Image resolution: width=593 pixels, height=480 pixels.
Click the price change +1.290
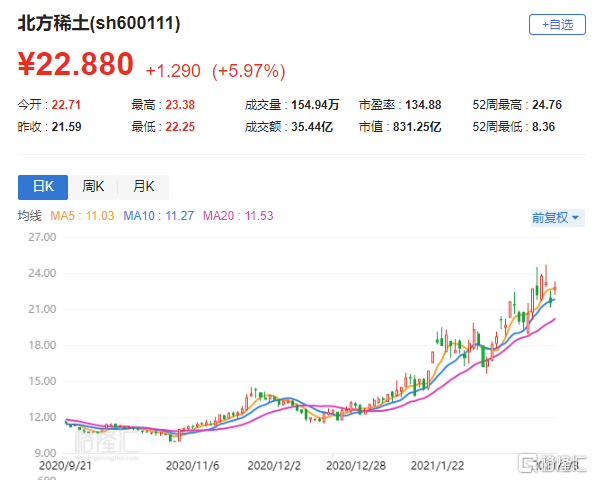[173, 71]
